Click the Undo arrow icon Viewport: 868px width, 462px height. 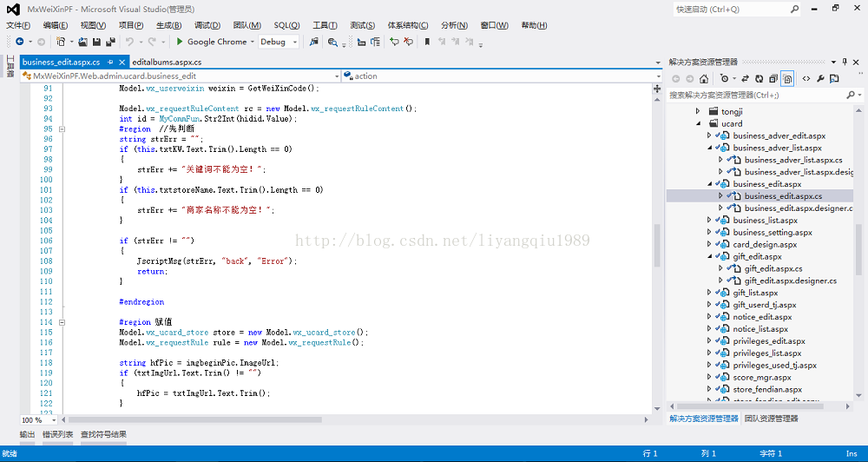click(129, 42)
